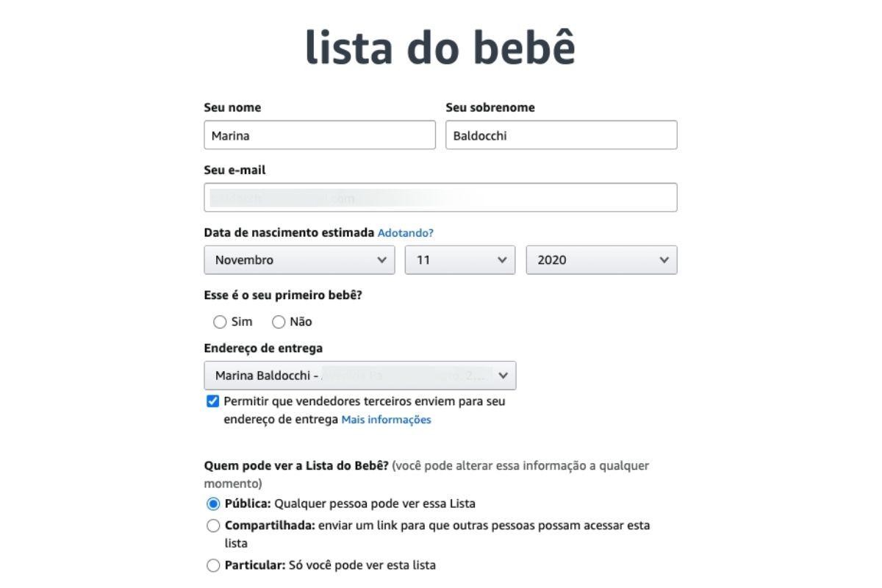882x588 pixels.
Task: Click the day dropdown chevron arrow
Action: [x=502, y=260]
